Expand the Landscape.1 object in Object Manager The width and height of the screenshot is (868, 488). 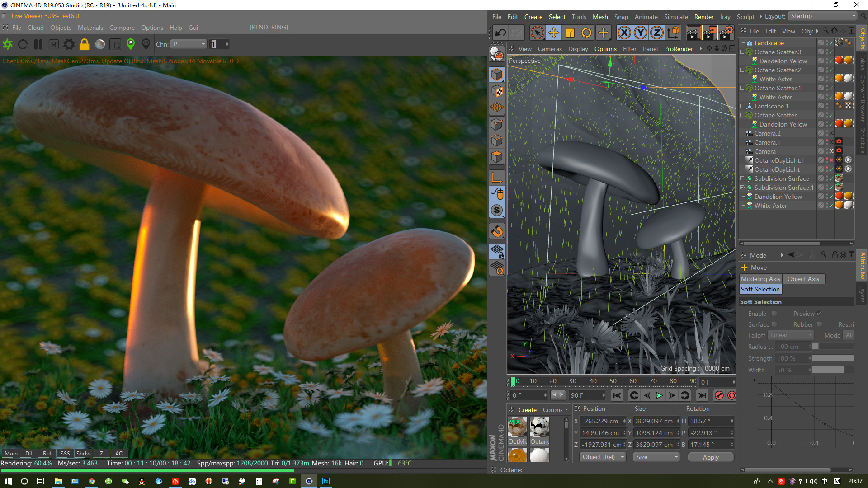(743, 106)
